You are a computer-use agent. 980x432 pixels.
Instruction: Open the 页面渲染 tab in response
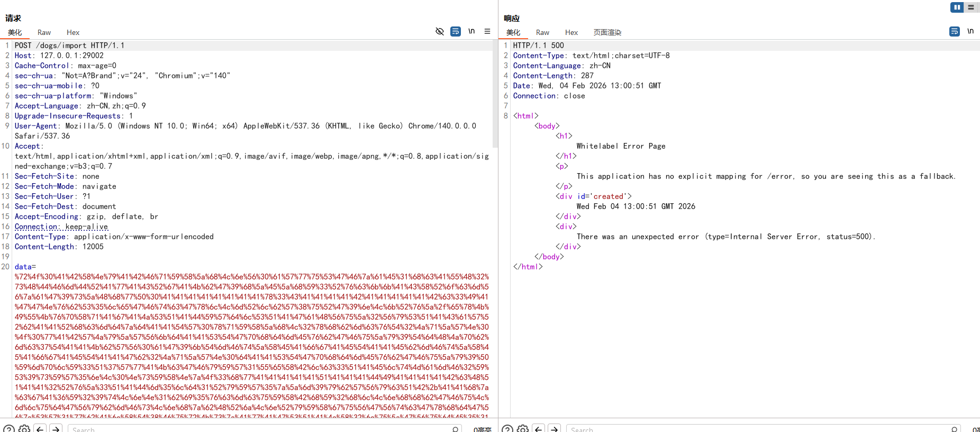pos(607,32)
